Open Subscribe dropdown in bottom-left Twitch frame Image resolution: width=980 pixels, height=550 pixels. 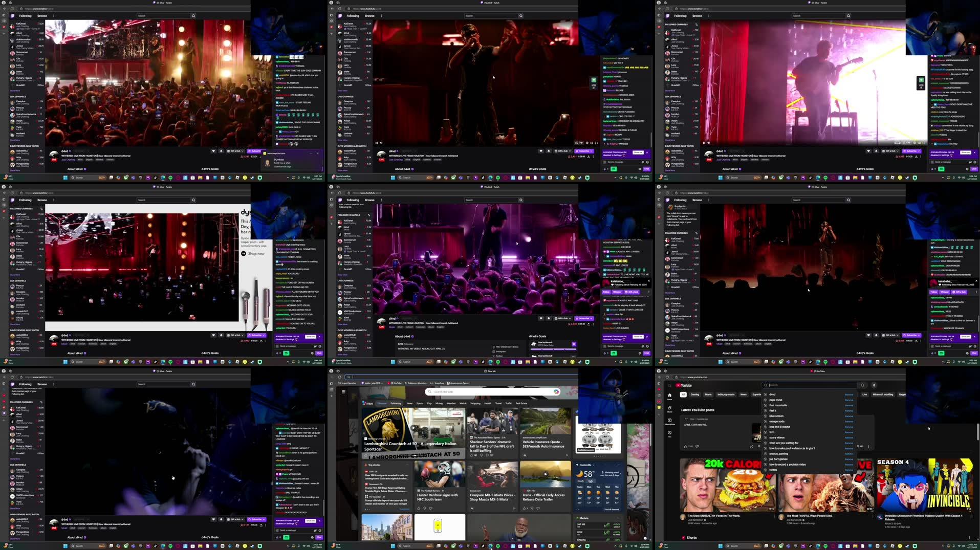coord(264,519)
